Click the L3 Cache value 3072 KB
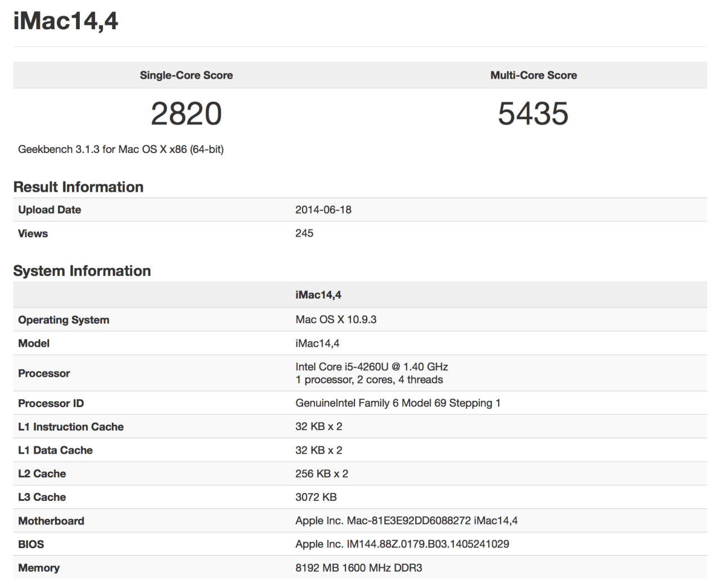This screenshot has width=720, height=588. (x=316, y=497)
